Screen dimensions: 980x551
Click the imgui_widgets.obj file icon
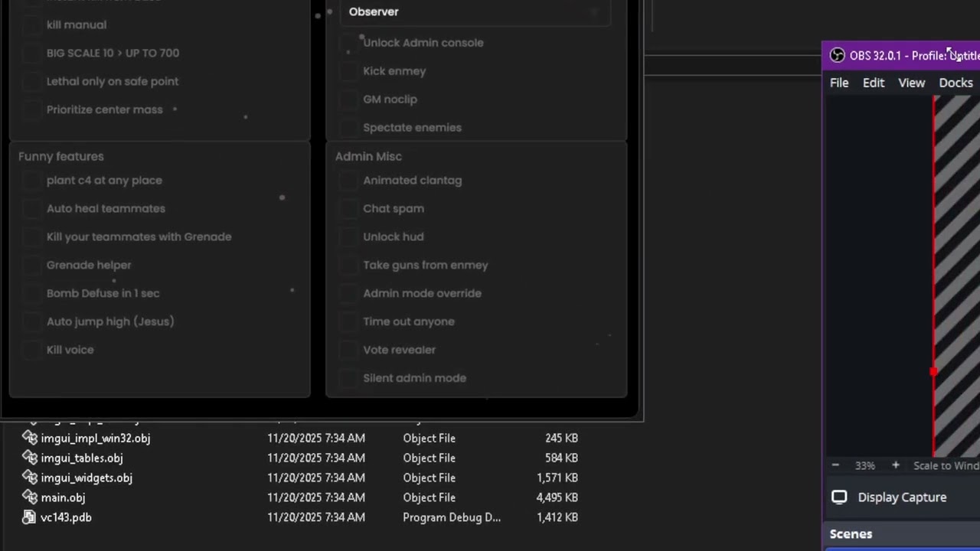pos(29,478)
